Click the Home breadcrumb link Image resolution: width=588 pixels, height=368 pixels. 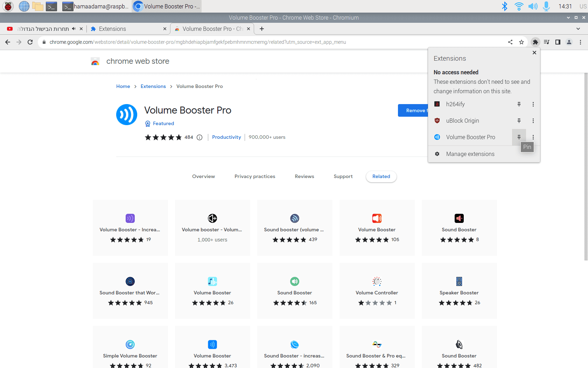(123, 86)
